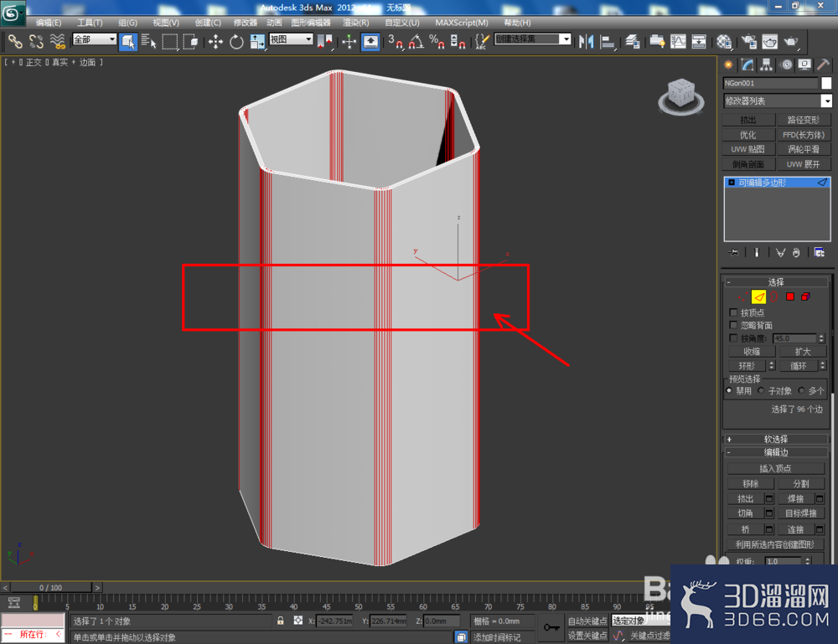Toggle Angle Snap icon
The image size is (838, 644).
416,41
